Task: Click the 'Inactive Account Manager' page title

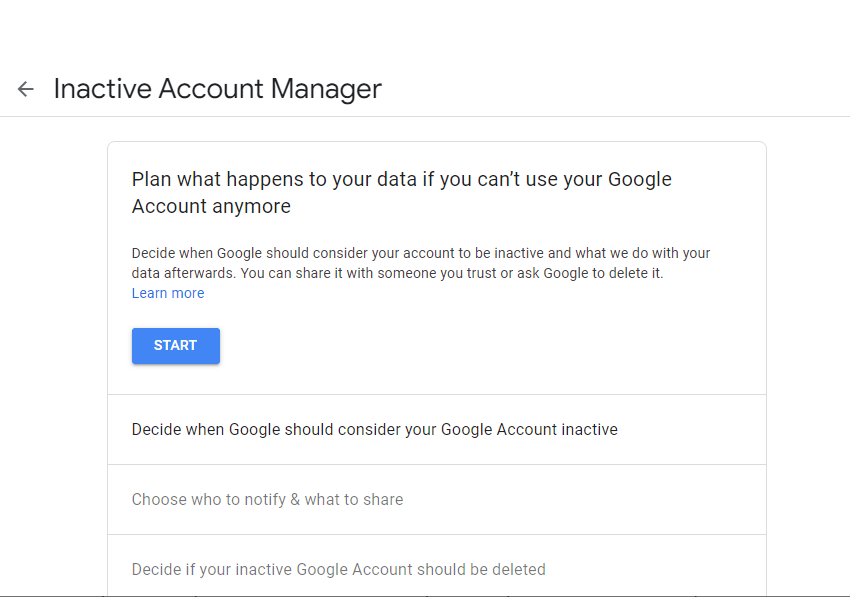Action: tap(218, 89)
